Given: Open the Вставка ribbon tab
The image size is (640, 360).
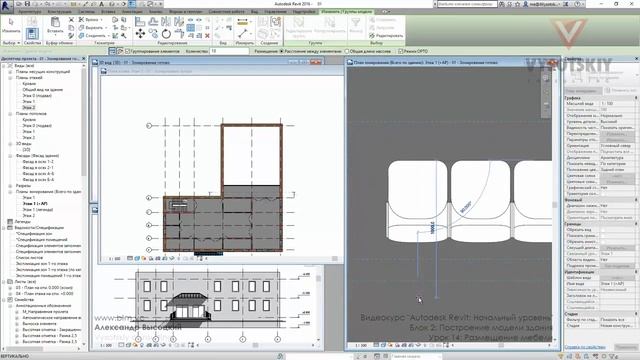Looking at the screenshot, I should 108,12.
